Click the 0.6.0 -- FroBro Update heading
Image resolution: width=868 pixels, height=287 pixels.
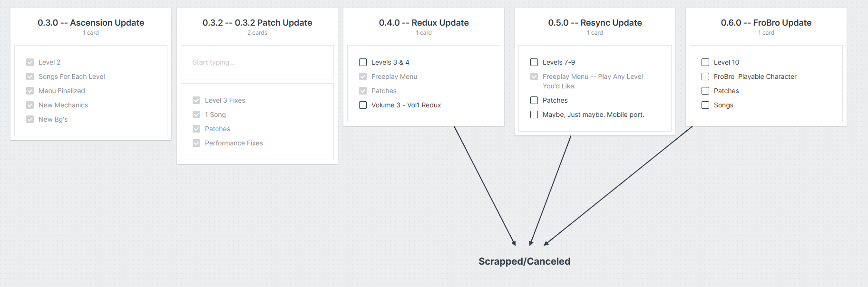coord(766,23)
